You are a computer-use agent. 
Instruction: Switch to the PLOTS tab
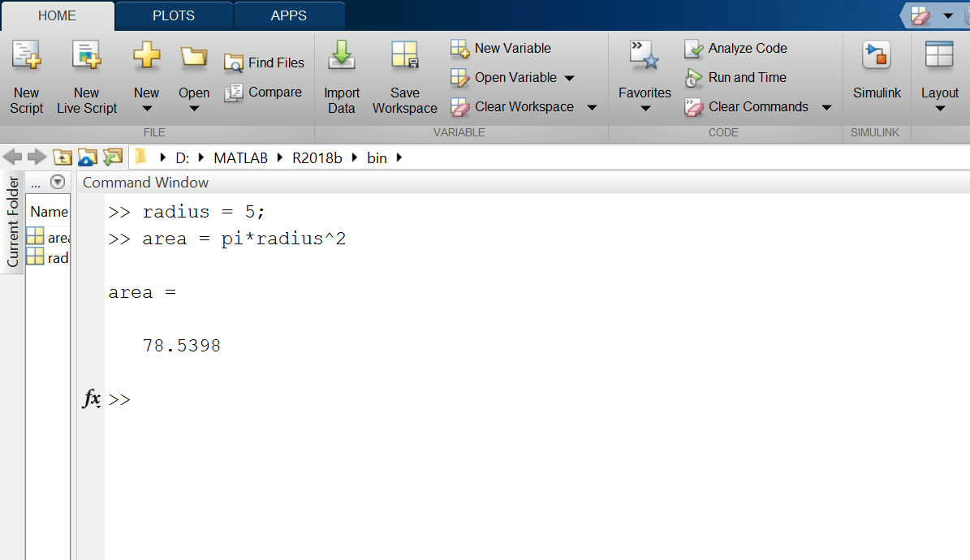[x=173, y=15]
